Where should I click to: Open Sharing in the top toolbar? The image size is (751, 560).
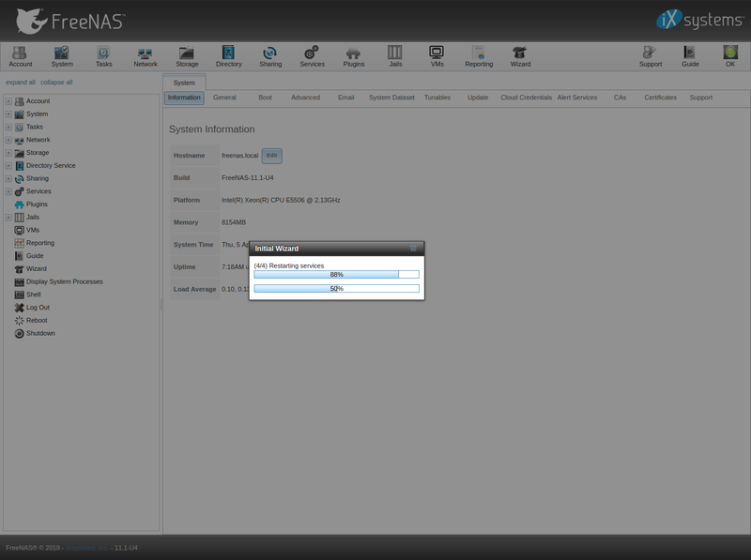tap(270, 56)
